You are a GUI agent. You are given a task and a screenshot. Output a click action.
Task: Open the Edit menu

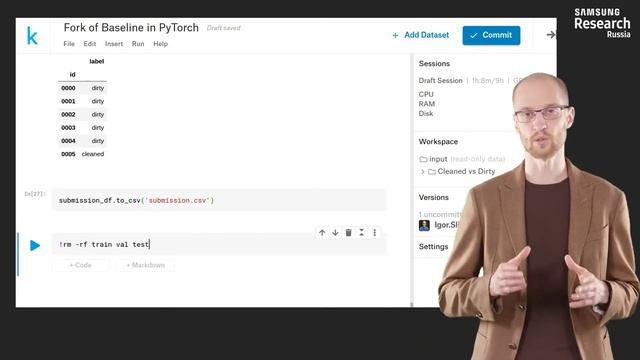(90, 44)
